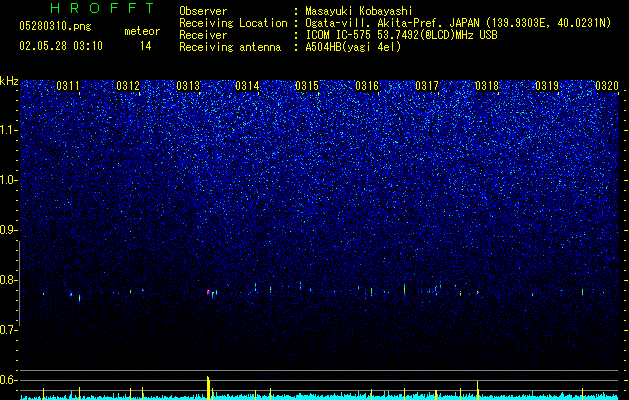Click the 0315 time marker
The image size is (629, 400).
coord(307,86)
